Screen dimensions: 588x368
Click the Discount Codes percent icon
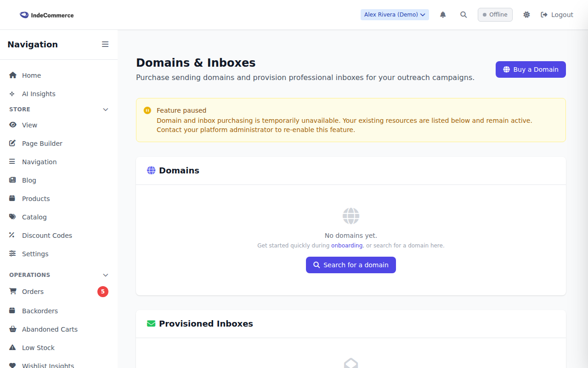point(12,235)
